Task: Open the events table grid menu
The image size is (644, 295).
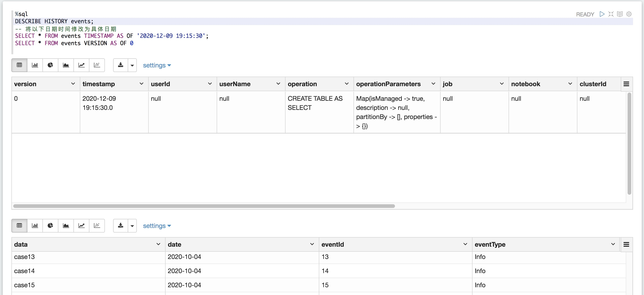Action: click(626, 244)
